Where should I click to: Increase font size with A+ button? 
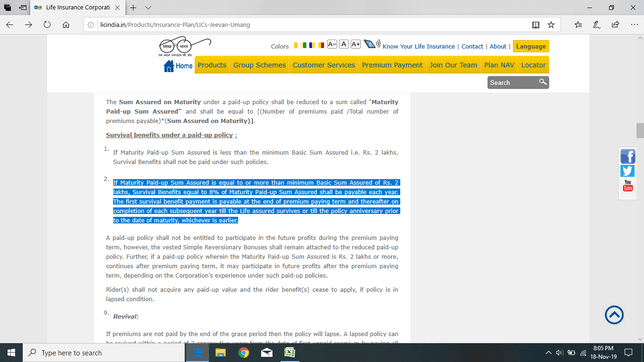(x=356, y=44)
